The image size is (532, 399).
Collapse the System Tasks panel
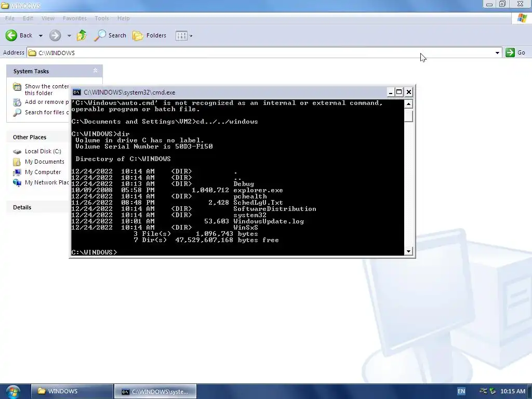(96, 71)
